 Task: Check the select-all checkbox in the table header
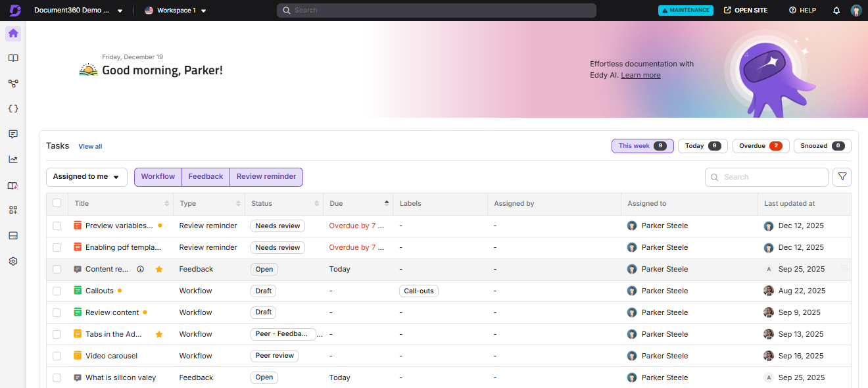pyautogui.click(x=57, y=204)
